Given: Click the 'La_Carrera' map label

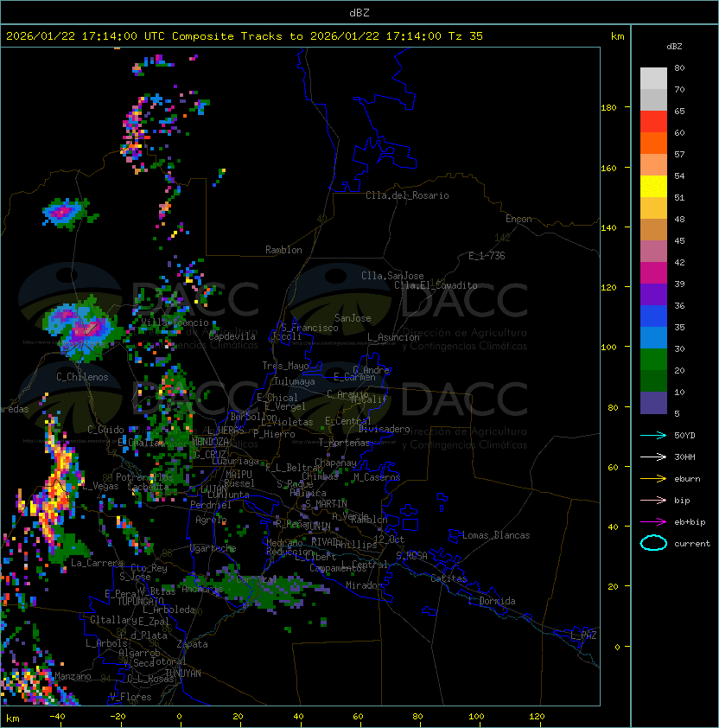Looking at the screenshot, I should coord(97,563).
